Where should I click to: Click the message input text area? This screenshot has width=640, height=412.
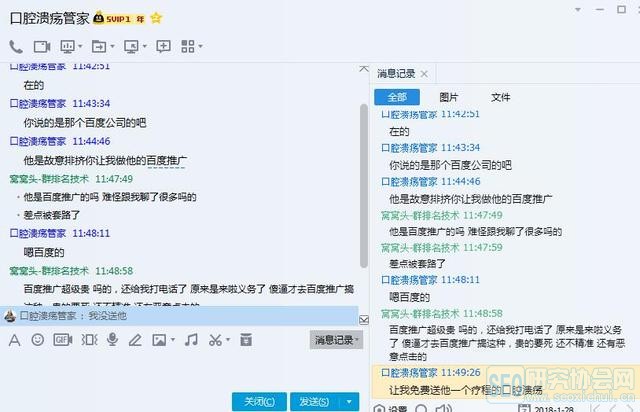coord(180,370)
